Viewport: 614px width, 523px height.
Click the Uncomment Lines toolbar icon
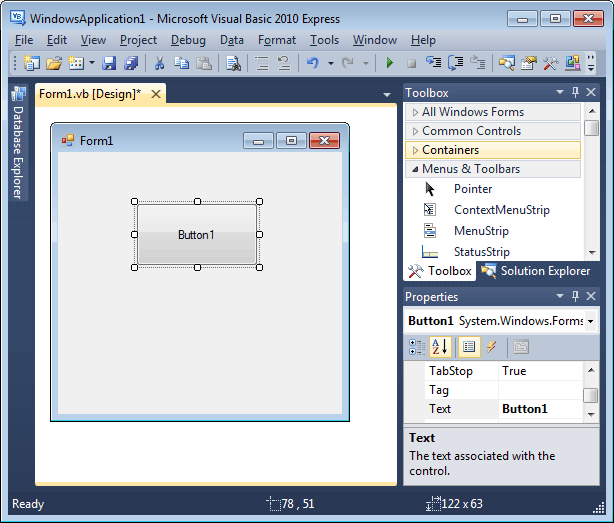point(284,63)
